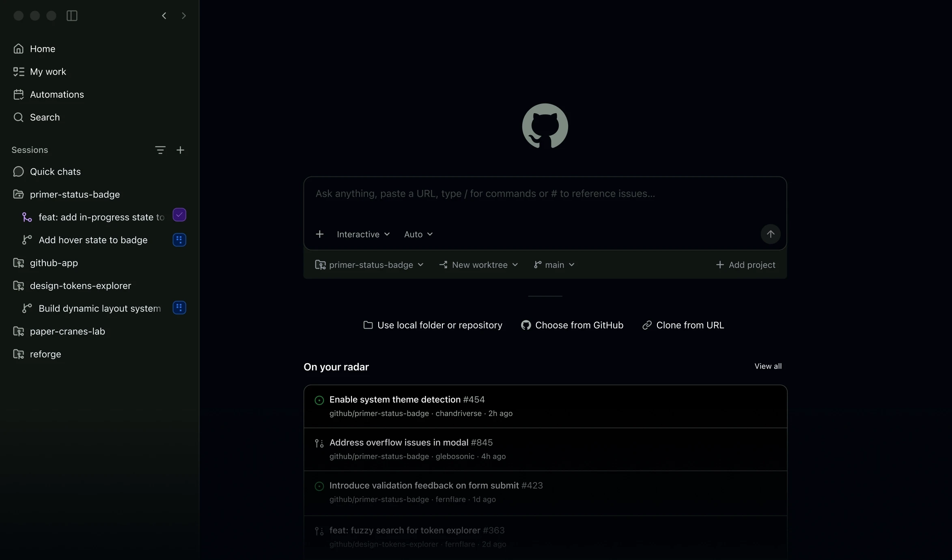Click pull request icon for #845
This screenshot has height=560, width=952.
point(319,443)
